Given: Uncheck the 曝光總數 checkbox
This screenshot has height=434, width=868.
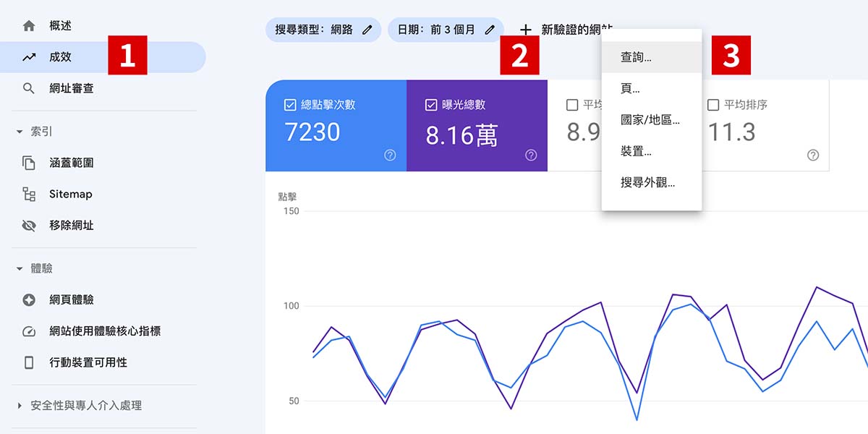Looking at the screenshot, I should [431, 106].
